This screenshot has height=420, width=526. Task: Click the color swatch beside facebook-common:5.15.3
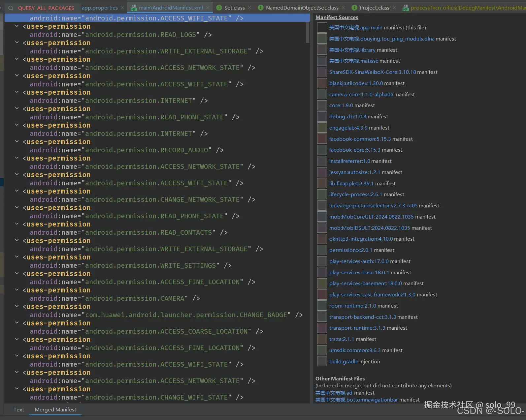[322, 139]
